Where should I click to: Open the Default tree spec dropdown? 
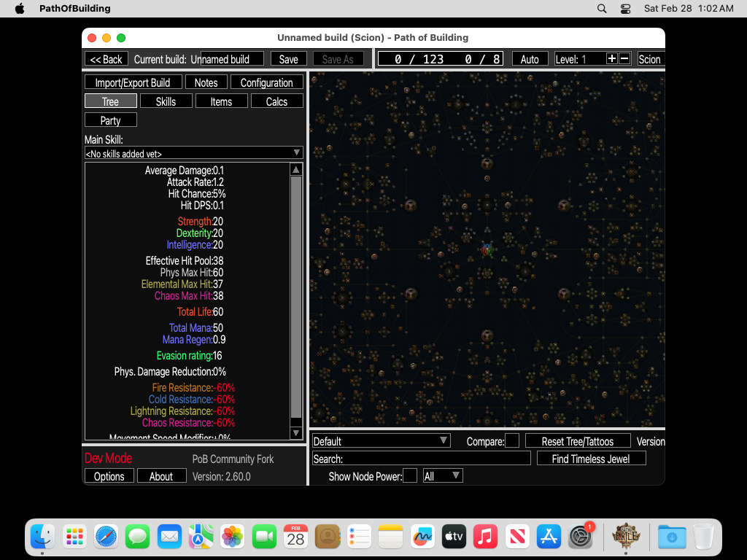click(x=381, y=441)
